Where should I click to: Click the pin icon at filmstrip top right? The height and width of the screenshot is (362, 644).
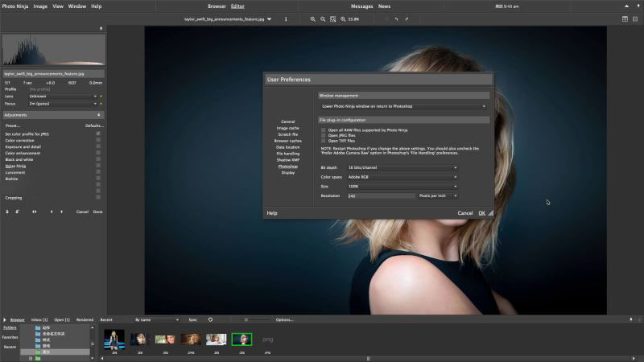point(631,319)
